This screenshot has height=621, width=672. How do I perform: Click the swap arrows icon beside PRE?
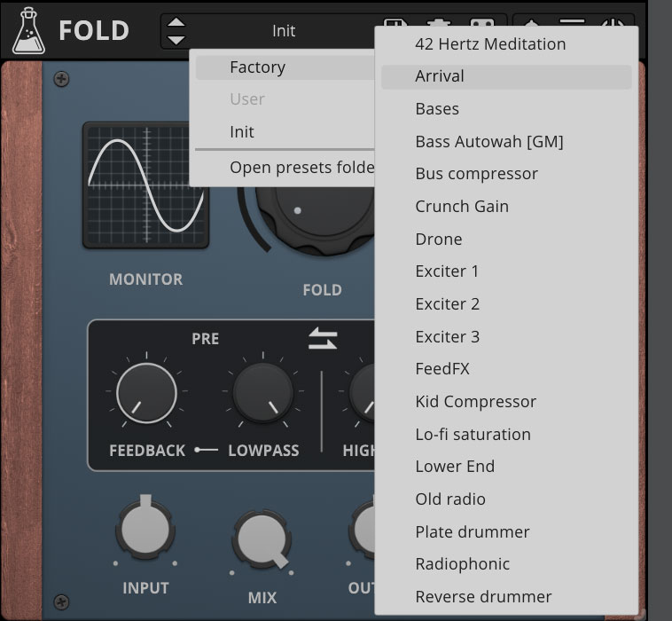click(x=323, y=339)
